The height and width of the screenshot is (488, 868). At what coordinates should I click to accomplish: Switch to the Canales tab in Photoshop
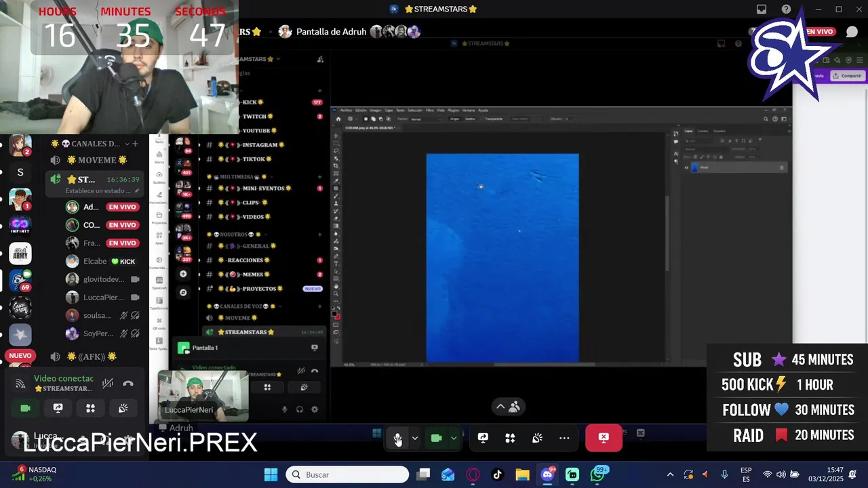[703, 131]
